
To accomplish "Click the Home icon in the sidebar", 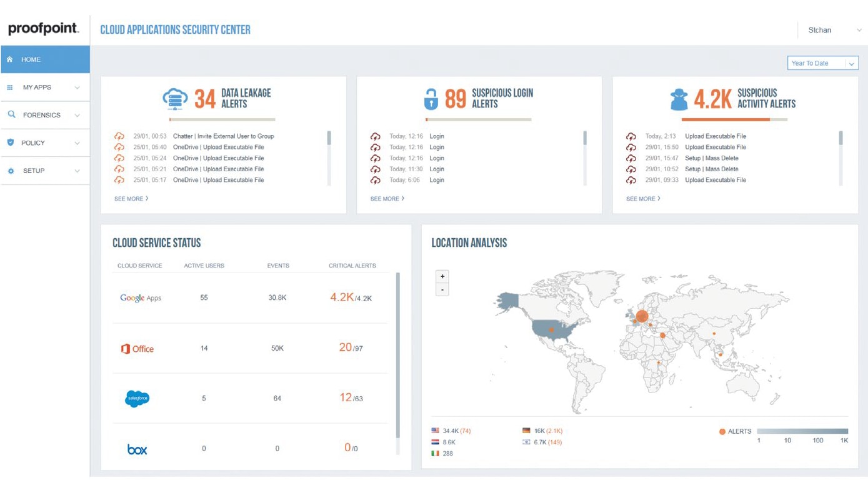I will click(x=9, y=59).
